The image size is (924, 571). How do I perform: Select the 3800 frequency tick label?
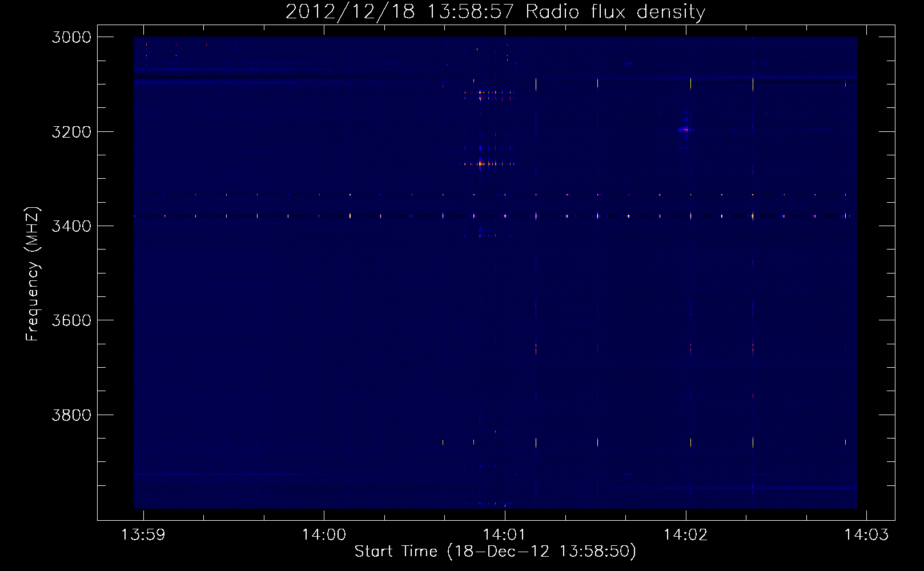[x=71, y=415]
